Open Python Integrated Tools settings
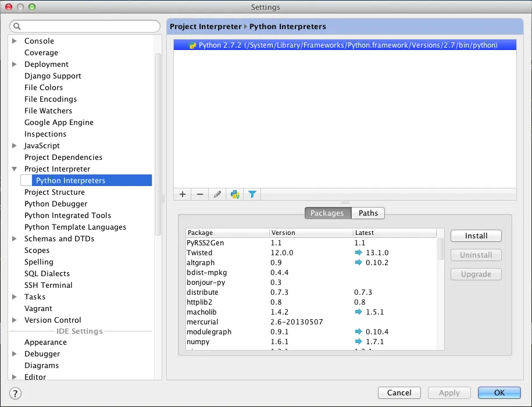 pos(67,215)
